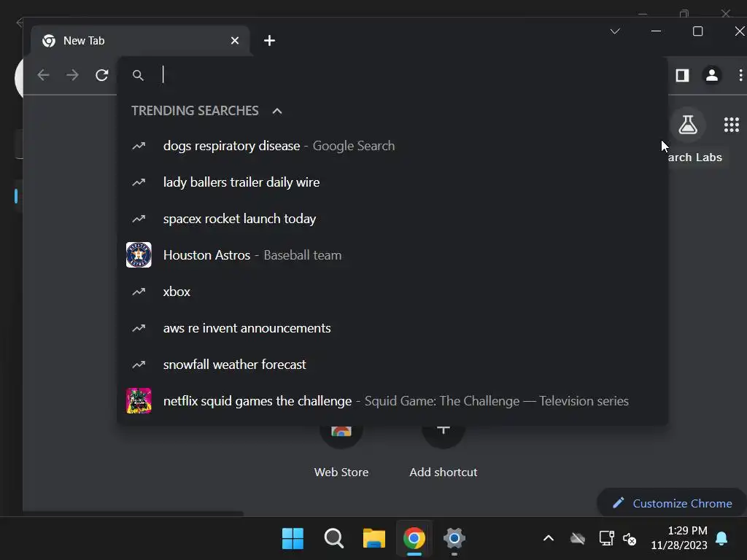Click the Squid Game thumbnail image
This screenshot has width=747, height=560.
tap(139, 401)
